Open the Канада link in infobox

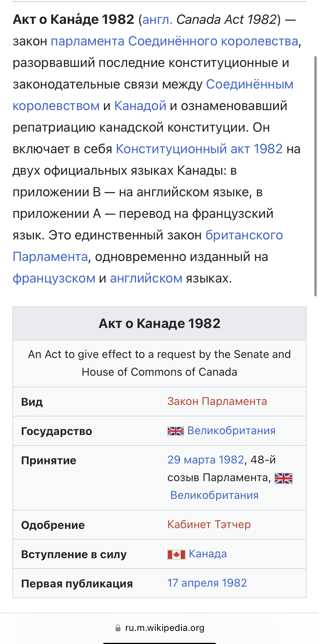(x=208, y=554)
